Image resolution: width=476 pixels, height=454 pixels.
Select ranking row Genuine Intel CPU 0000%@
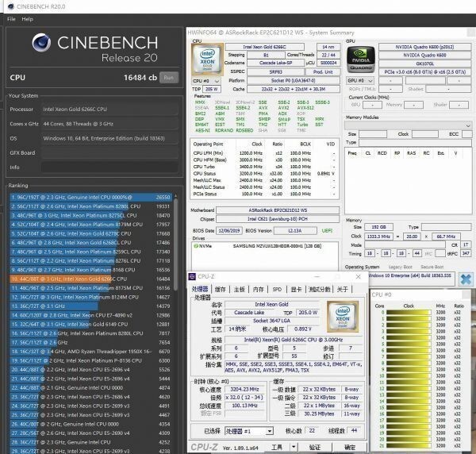91,197
